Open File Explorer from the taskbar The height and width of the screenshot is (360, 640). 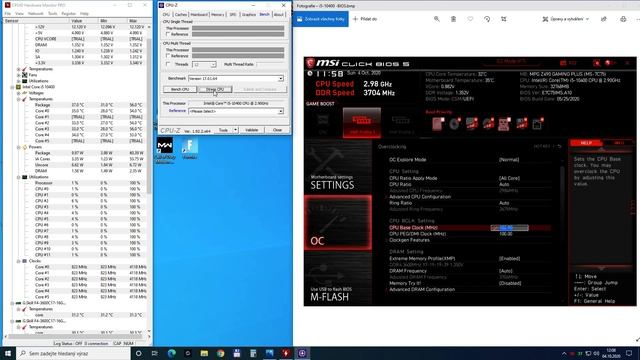[204, 353]
